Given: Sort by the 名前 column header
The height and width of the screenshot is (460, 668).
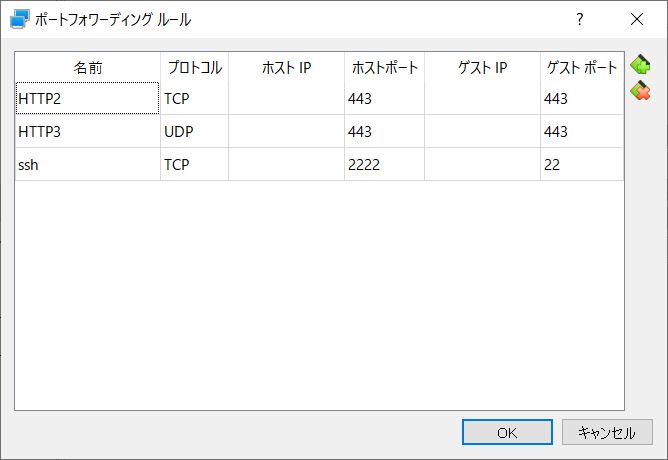Looking at the screenshot, I should tap(87, 68).
